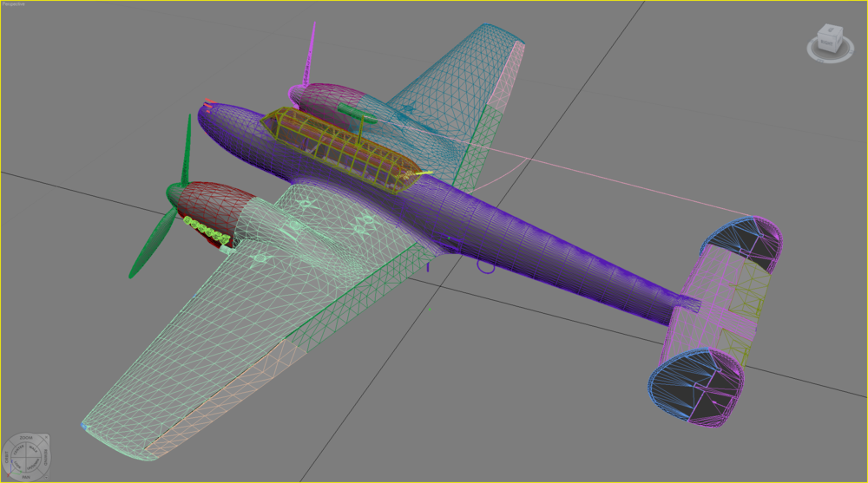
Task: Close the SteeringWheel with its X
Action: [47, 437]
